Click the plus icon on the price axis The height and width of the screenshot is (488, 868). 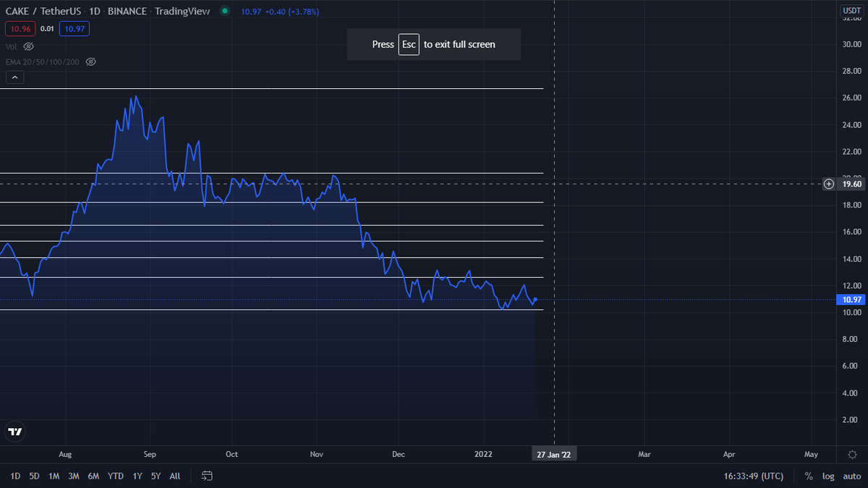828,184
